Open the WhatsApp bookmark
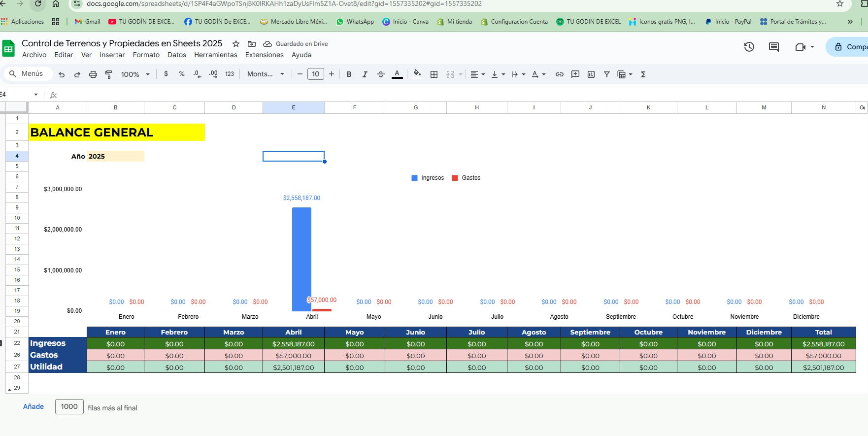 pyautogui.click(x=355, y=22)
